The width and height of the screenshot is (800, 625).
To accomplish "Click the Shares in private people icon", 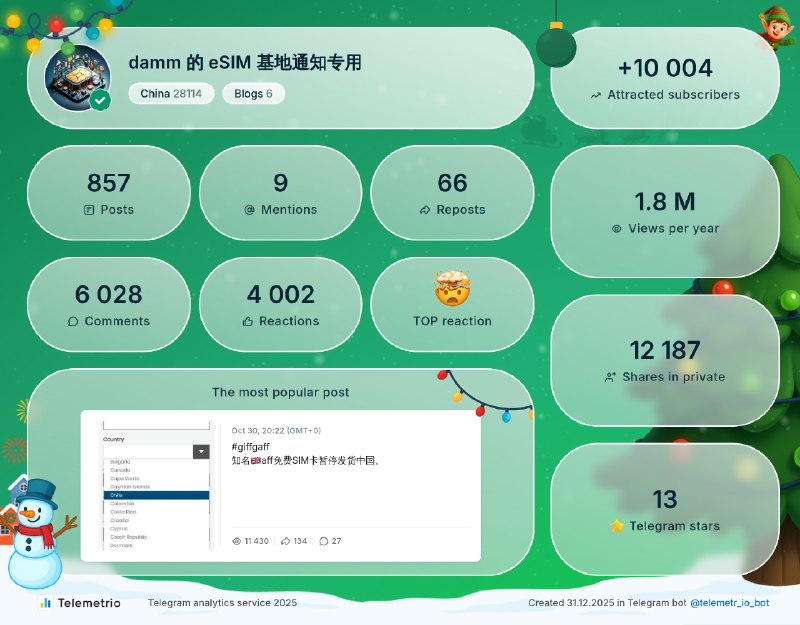I will pyautogui.click(x=610, y=377).
